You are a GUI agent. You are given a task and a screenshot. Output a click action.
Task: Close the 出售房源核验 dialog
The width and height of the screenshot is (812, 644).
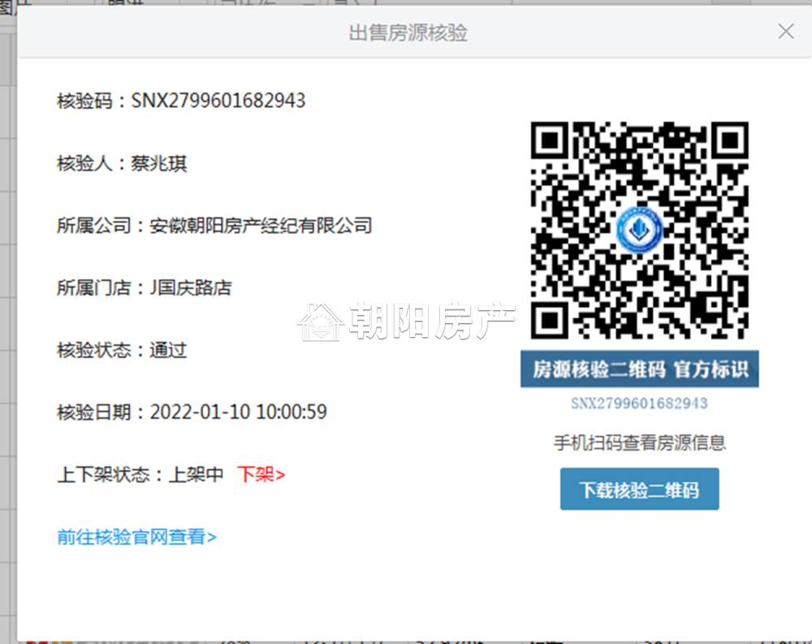pos(785,32)
